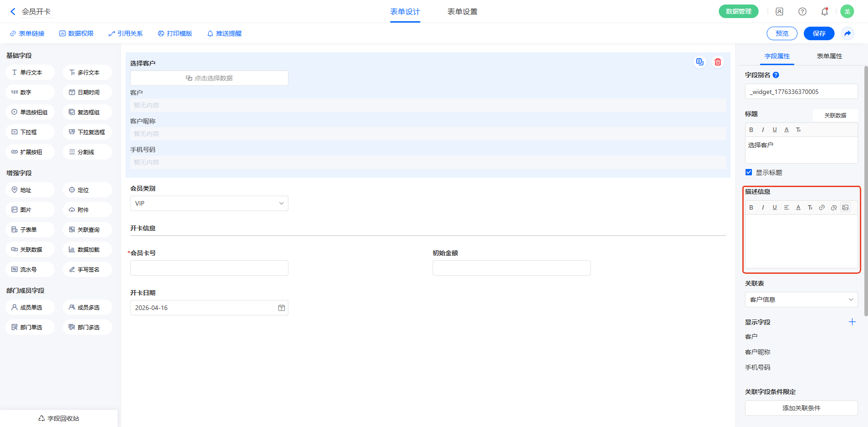Switch to the 表单设置 tab
This screenshot has width=868, height=427.
coord(462,12)
